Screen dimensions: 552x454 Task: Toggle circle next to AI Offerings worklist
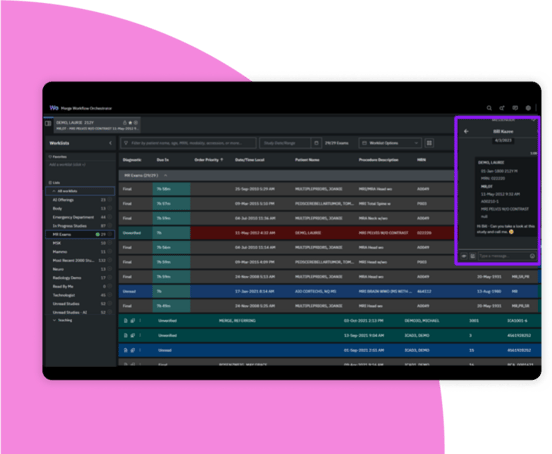coord(110,200)
